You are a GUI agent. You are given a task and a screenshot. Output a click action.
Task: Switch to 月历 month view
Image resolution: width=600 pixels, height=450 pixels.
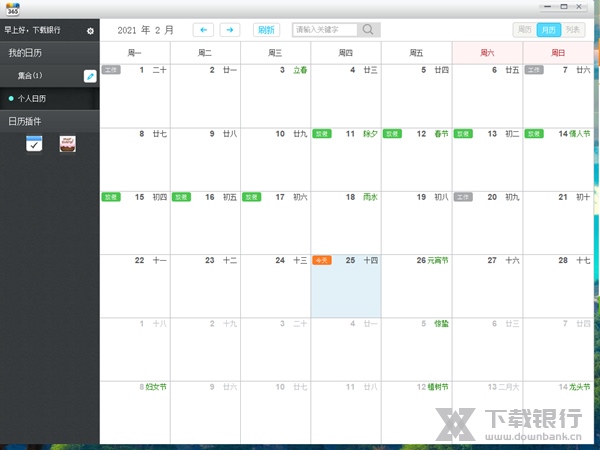550,30
